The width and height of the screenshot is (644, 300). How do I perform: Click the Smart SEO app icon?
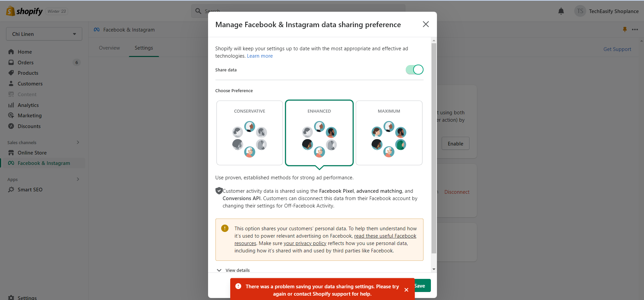(x=11, y=189)
